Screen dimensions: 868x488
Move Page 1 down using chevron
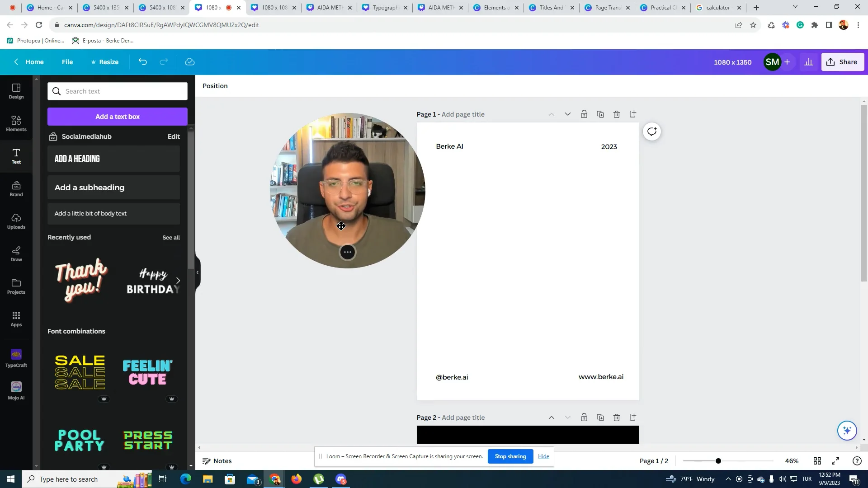pos(568,114)
